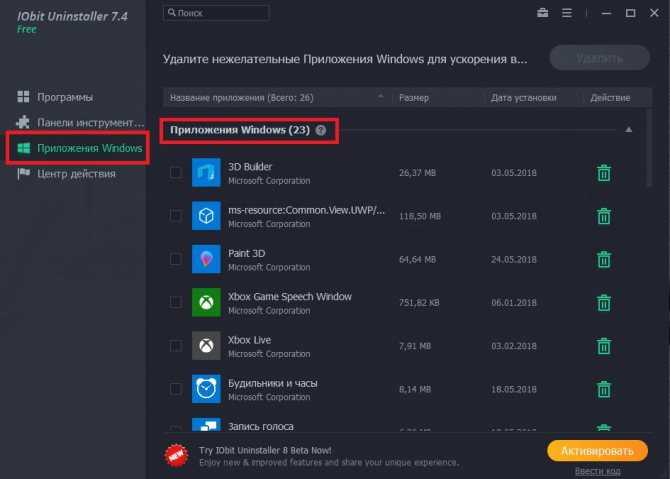Collapse the Приложения Windows group arrow
This screenshot has height=479, width=670.
click(x=629, y=129)
